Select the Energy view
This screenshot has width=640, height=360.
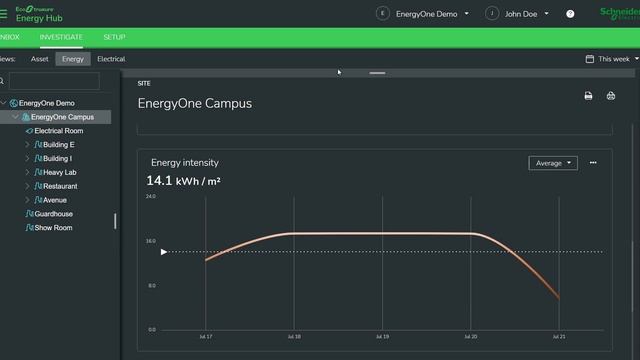[x=73, y=59]
